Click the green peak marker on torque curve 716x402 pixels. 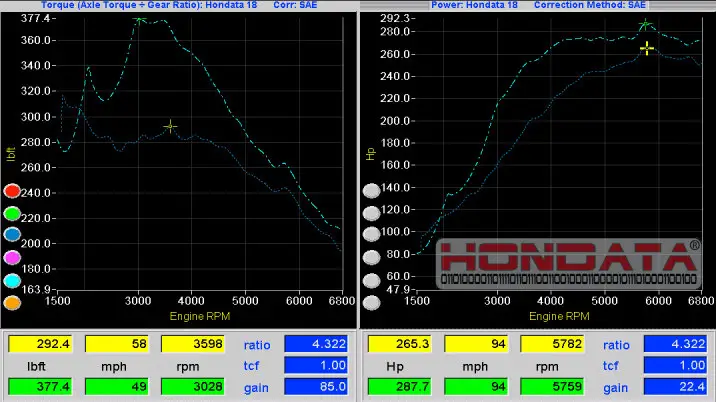(x=140, y=19)
